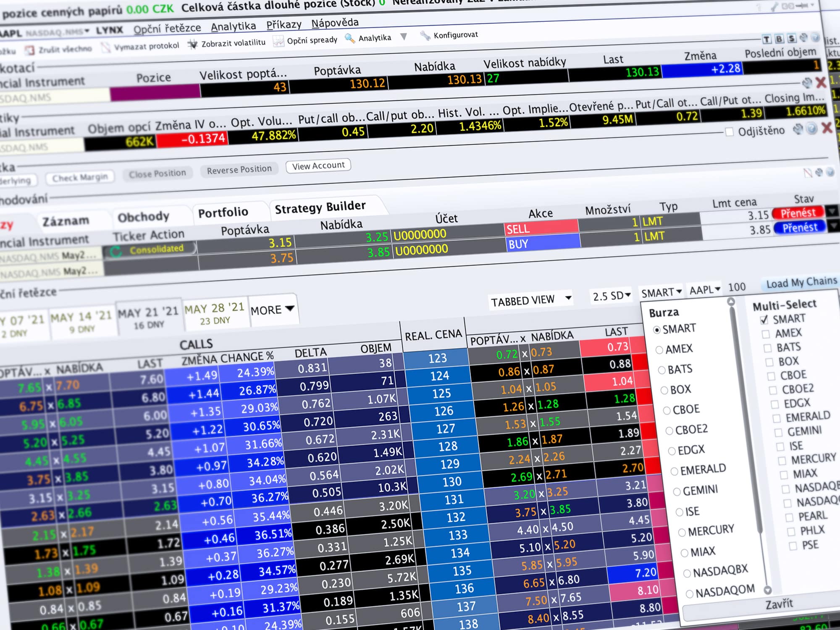Select the ISE radio button under Burza
This screenshot has width=840, height=630.
click(679, 512)
